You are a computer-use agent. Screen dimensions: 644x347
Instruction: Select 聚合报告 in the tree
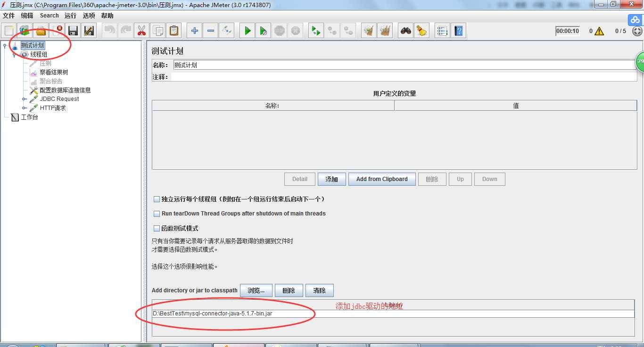click(x=51, y=81)
